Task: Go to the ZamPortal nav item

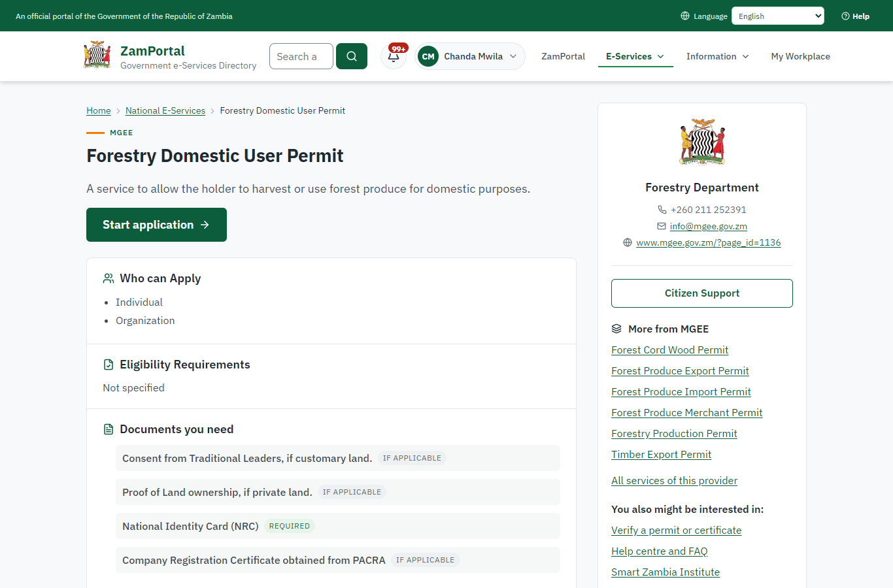Action: tap(563, 56)
